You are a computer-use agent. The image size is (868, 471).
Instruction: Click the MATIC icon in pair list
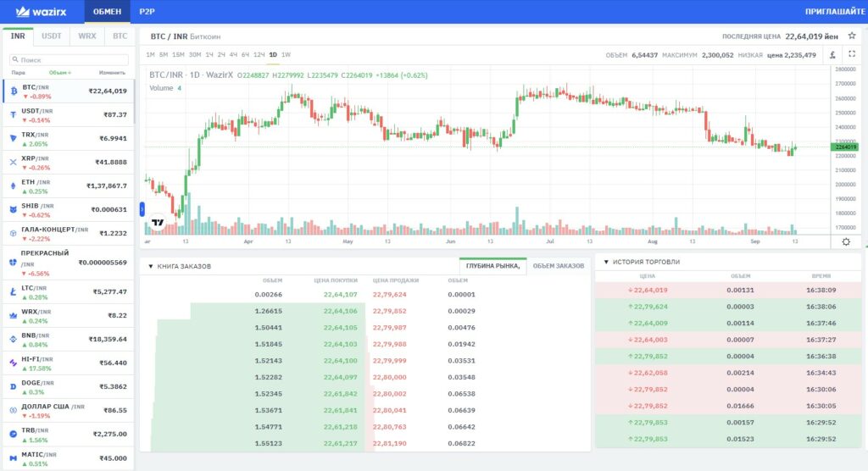14,458
